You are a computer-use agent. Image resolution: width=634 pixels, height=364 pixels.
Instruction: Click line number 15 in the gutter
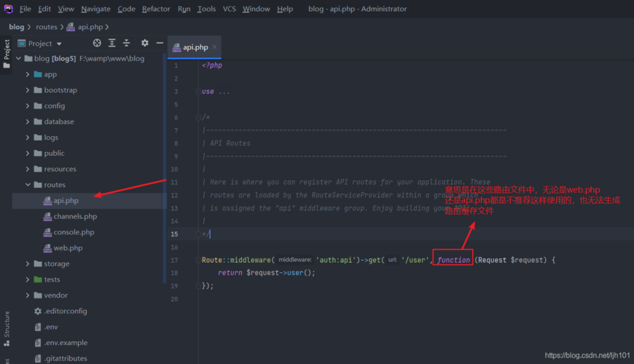tap(174, 234)
